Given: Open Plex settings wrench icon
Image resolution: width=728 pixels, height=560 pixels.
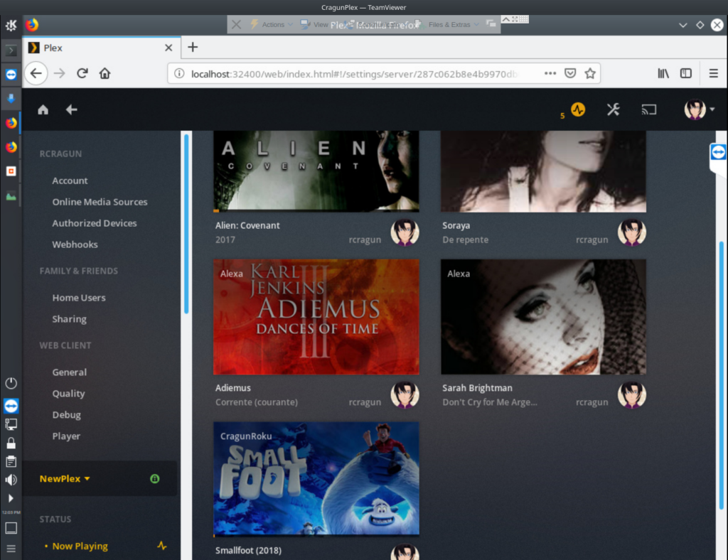Looking at the screenshot, I should click(x=614, y=110).
